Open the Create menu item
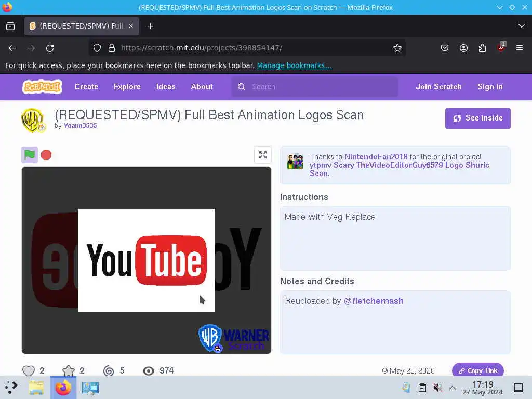 pos(86,87)
